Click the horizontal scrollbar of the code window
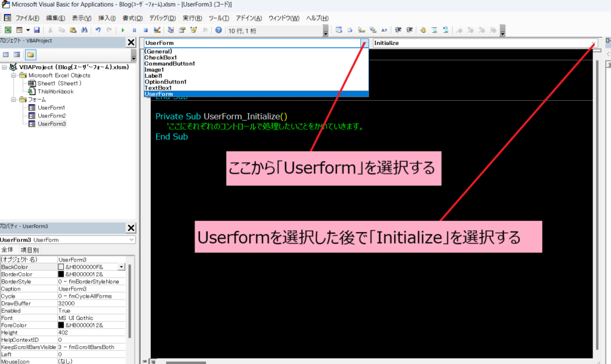This screenshot has width=611, height=364. point(185,361)
